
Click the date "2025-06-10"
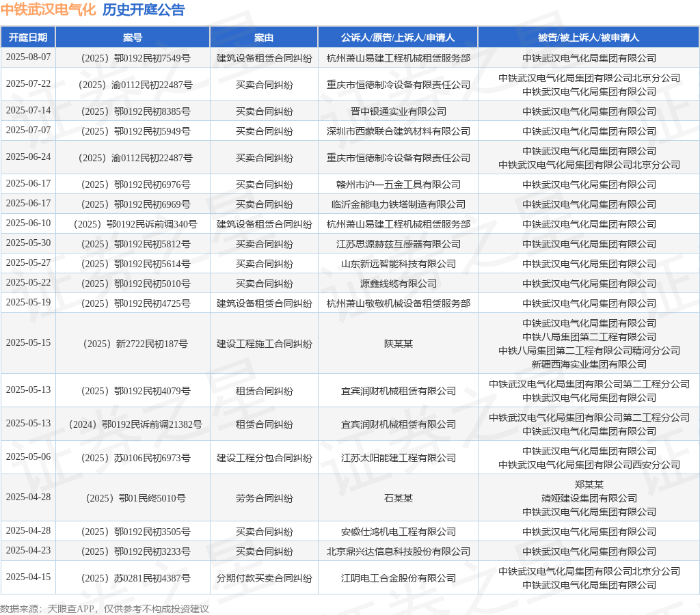point(28,223)
